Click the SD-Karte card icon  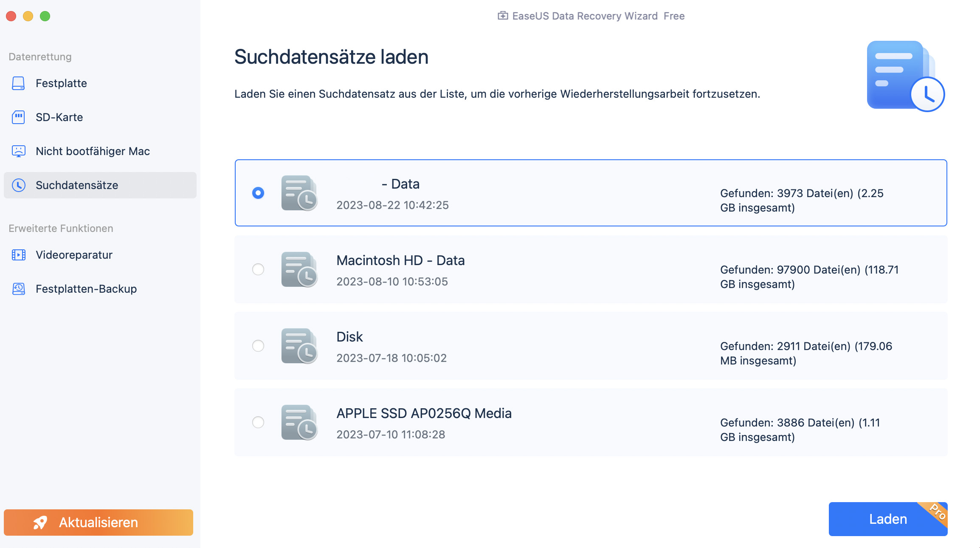[x=18, y=117]
